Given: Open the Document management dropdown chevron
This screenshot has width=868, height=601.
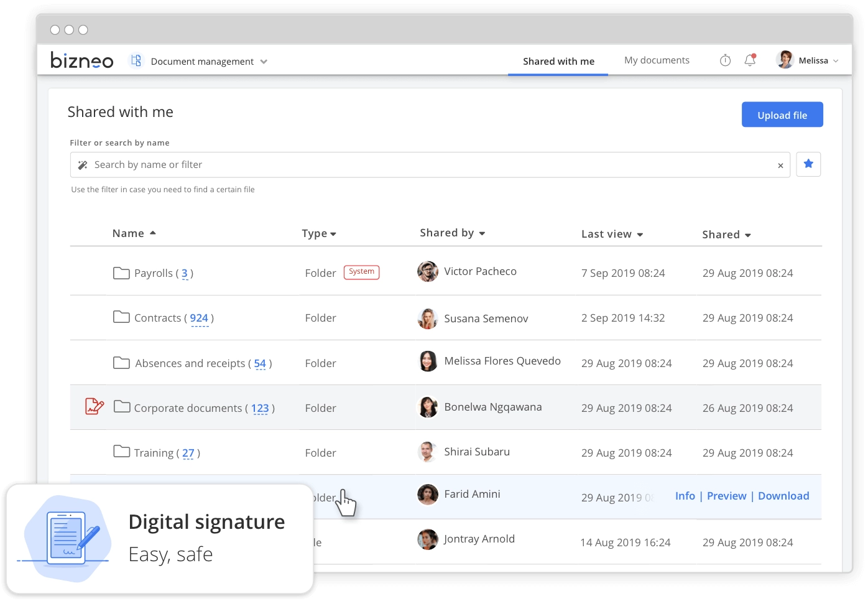Looking at the screenshot, I should (264, 62).
